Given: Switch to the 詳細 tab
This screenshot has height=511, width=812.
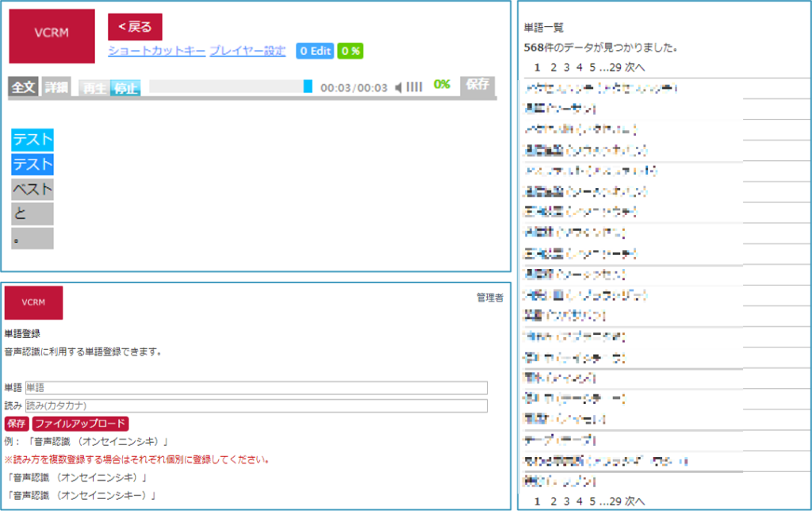Looking at the screenshot, I should tap(56, 87).
